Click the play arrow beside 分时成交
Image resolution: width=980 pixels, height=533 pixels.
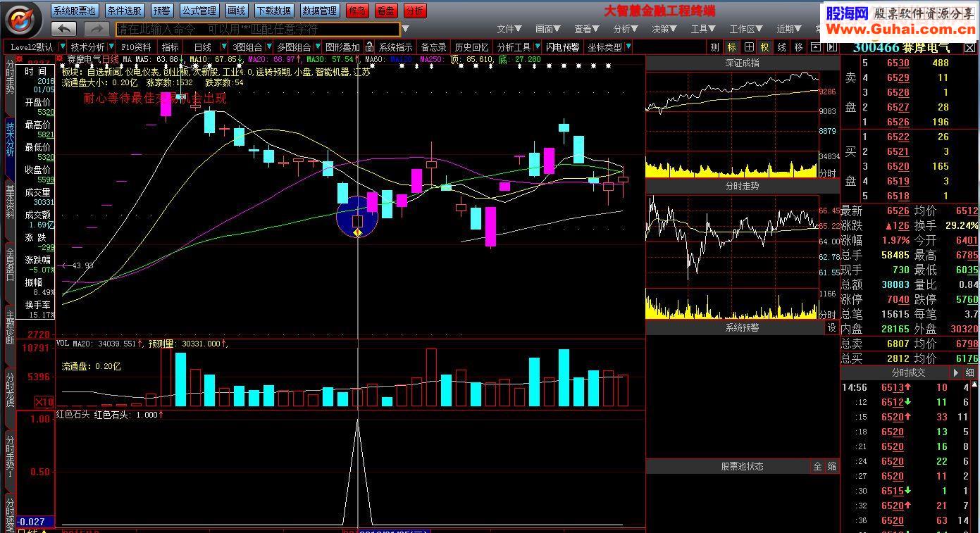(x=956, y=372)
